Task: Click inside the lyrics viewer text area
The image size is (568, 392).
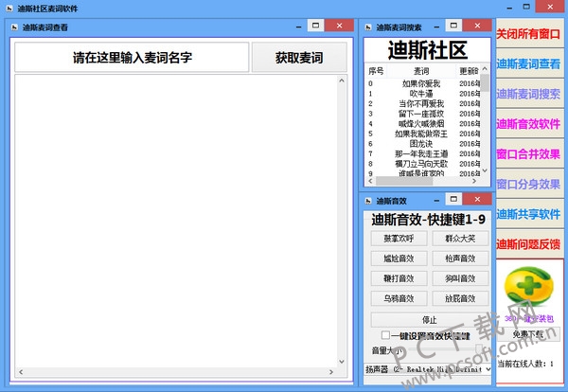Action: (176, 221)
